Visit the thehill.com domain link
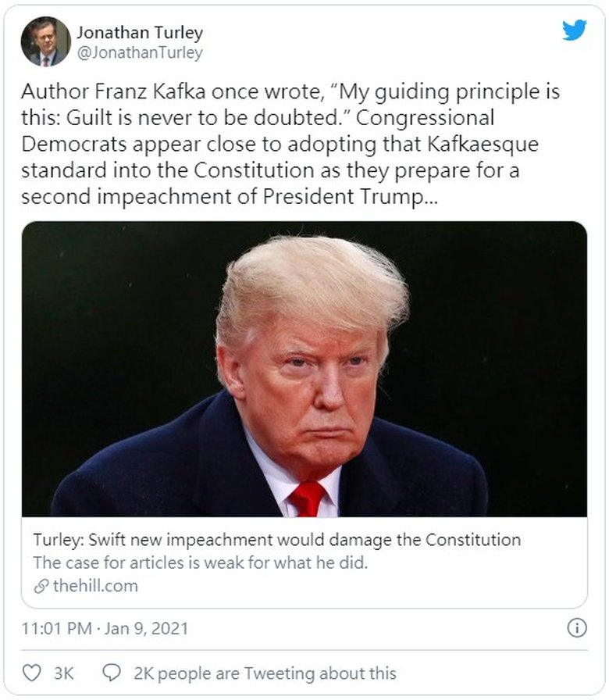 point(94,586)
